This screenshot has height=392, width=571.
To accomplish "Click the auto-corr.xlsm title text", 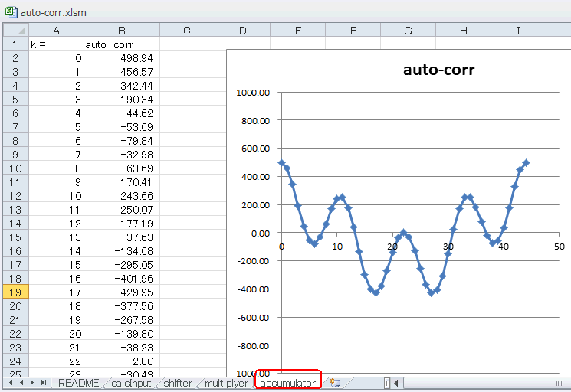I will tap(54, 12).
